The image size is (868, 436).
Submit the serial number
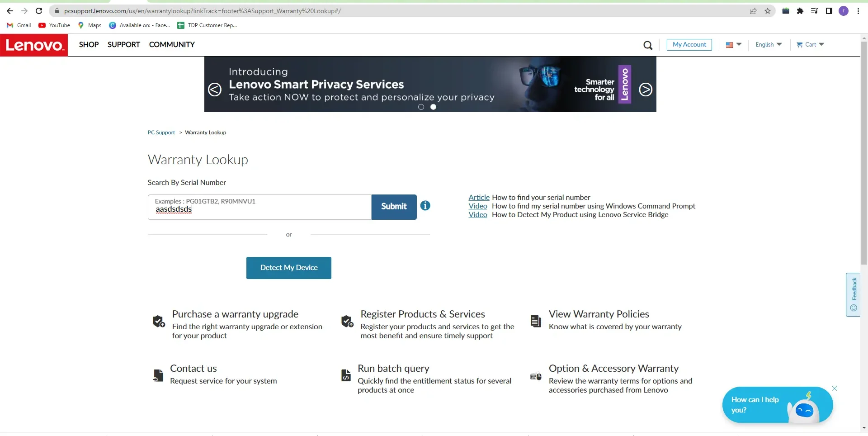tap(394, 207)
